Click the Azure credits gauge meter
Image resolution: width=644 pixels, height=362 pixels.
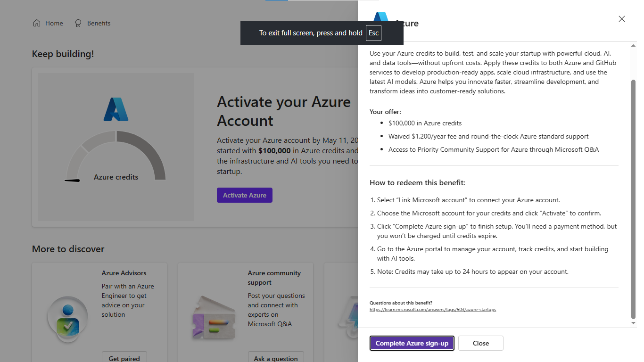point(116,156)
